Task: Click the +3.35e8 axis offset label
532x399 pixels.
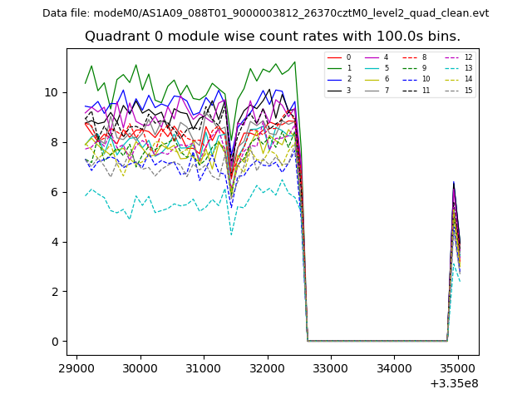Action: tap(454, 383)
